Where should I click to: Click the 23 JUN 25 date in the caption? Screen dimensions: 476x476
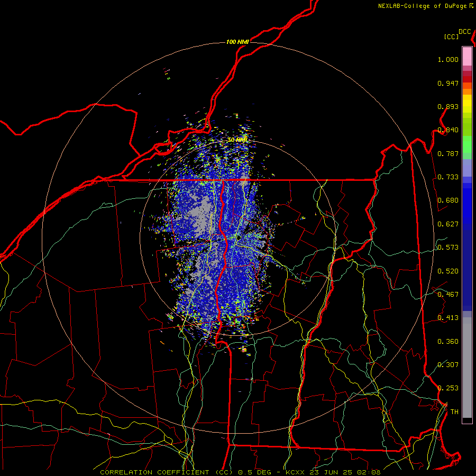coord(332,472)
